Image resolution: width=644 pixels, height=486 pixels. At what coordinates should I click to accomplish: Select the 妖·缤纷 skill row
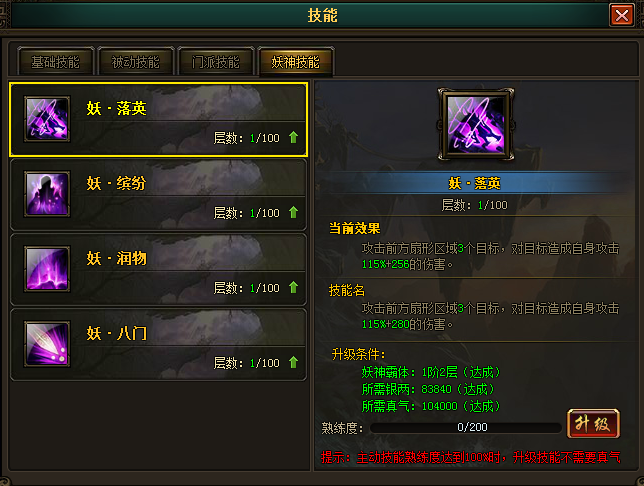click(159, 194)
